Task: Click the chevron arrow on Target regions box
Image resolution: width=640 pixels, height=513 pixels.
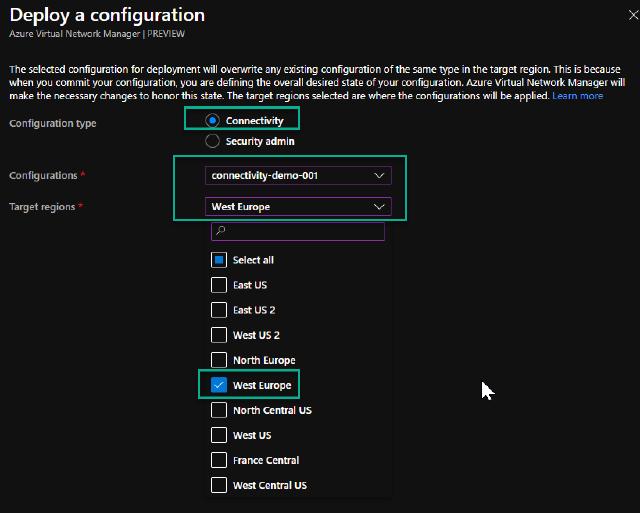Action: (x=378, y=207)
